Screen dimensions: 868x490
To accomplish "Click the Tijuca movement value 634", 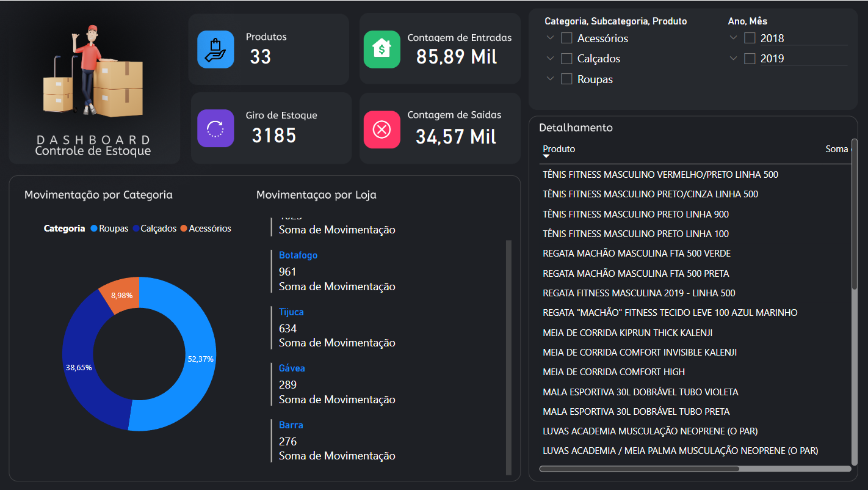I will (x=288, y=328).
